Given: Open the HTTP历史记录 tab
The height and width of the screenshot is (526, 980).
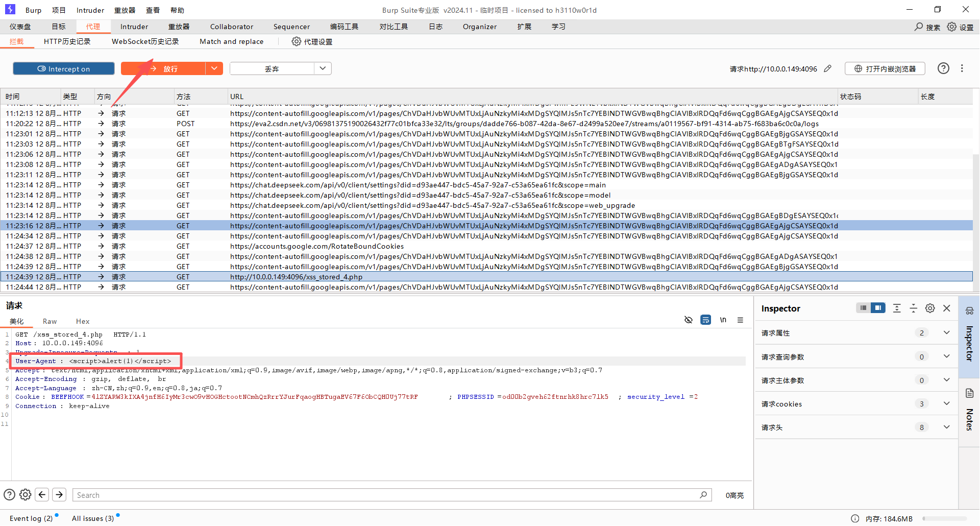Looking at the screenshot, I should point(67,41).
